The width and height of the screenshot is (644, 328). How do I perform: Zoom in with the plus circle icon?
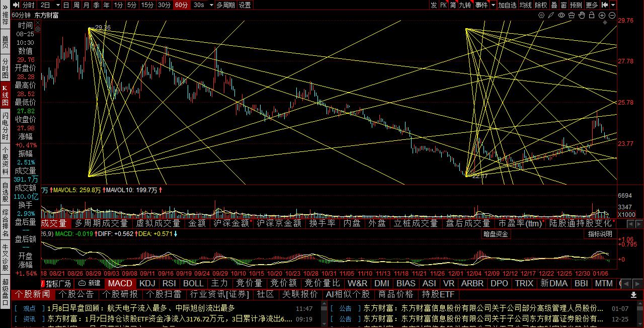602,15
